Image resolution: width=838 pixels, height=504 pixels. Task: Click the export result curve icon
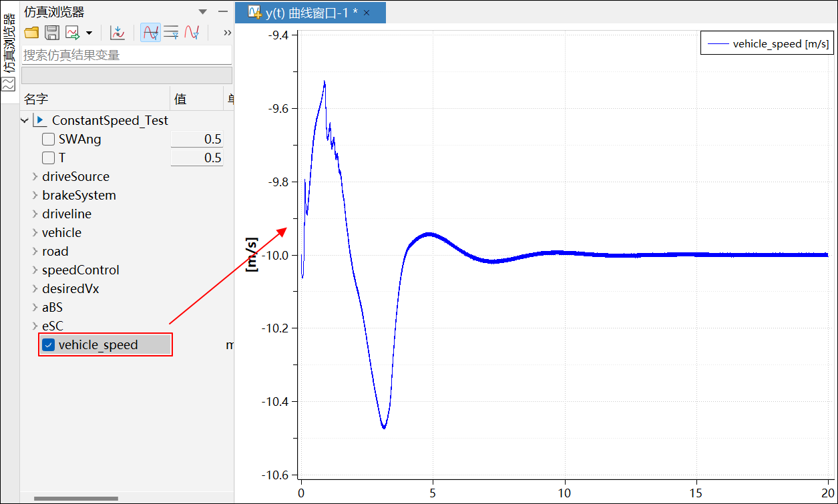pos(72,33)
